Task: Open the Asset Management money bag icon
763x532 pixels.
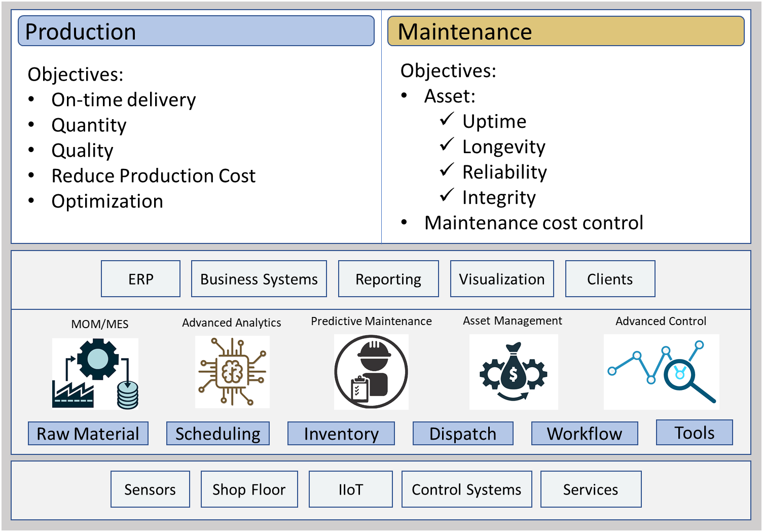Action: [514, 372]
